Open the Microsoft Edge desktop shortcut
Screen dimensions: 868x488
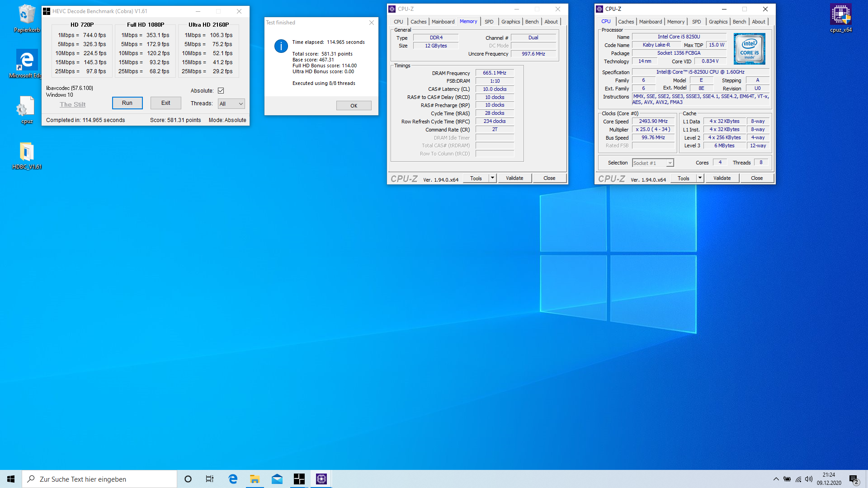point(27,64)
